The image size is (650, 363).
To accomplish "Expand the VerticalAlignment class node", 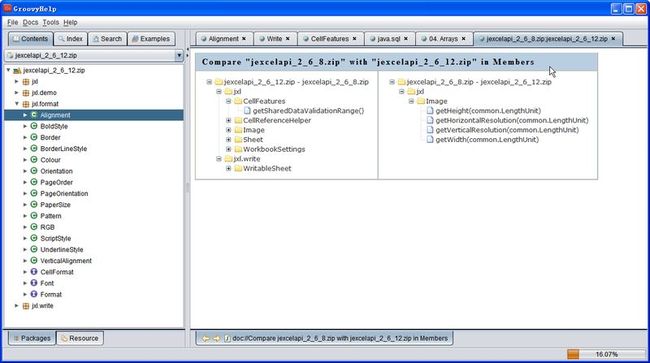I will (x=25, y=261).
